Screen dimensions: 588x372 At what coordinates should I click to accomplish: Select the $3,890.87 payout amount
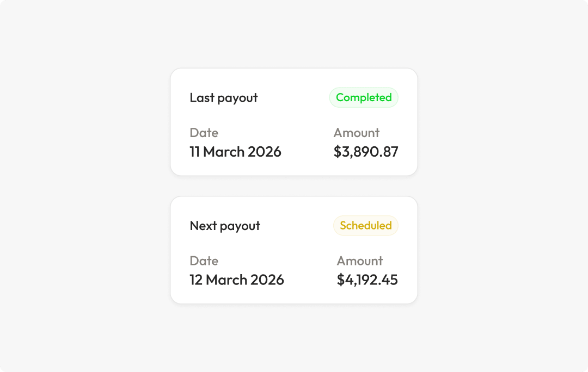click(x=366, y=152)
